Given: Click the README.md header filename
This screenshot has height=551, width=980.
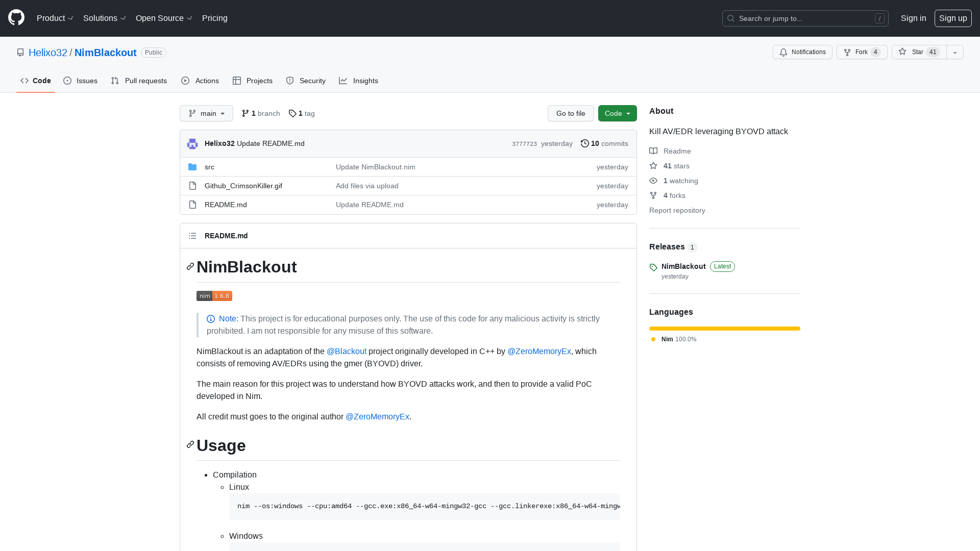Looking at the screenshot, I should (x=226, y=236).
